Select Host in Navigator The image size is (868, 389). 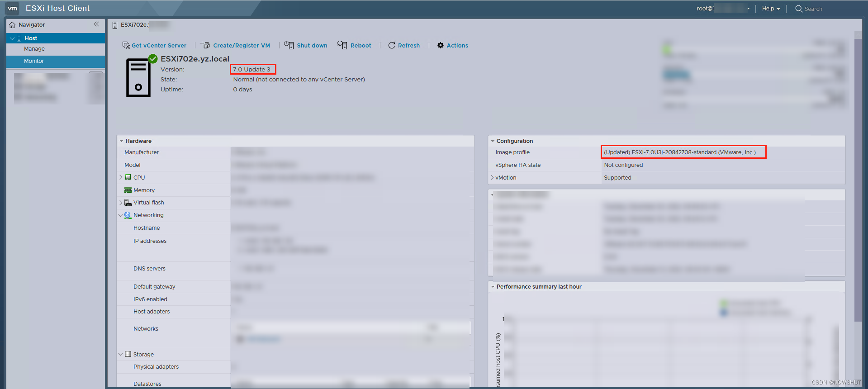56,38
